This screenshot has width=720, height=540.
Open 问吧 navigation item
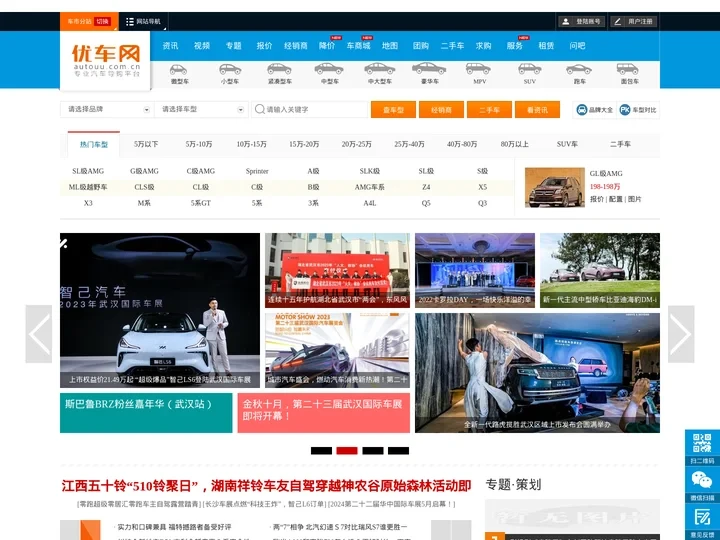pyautogui.click(x=577, y=46)
